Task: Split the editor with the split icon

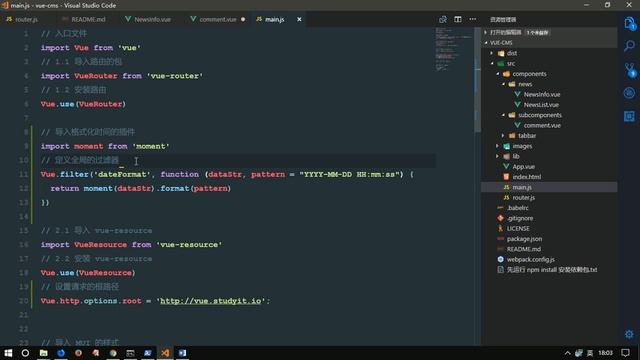Action: (458, 19)
